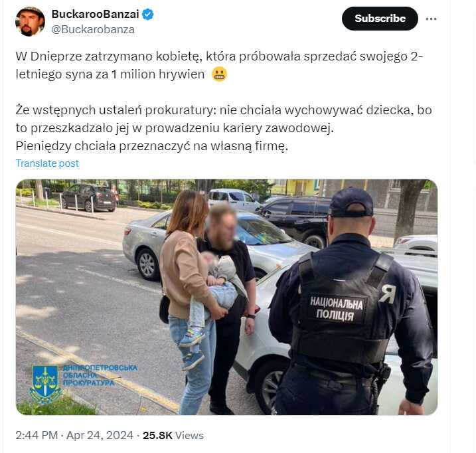Click the grimacing face emoji
This screenshot has width=476, height=453.
[x=219, y=74]
